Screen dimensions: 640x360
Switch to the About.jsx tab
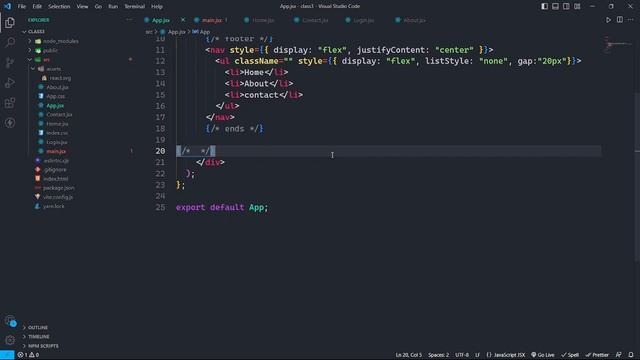click(x=414, y=20)
